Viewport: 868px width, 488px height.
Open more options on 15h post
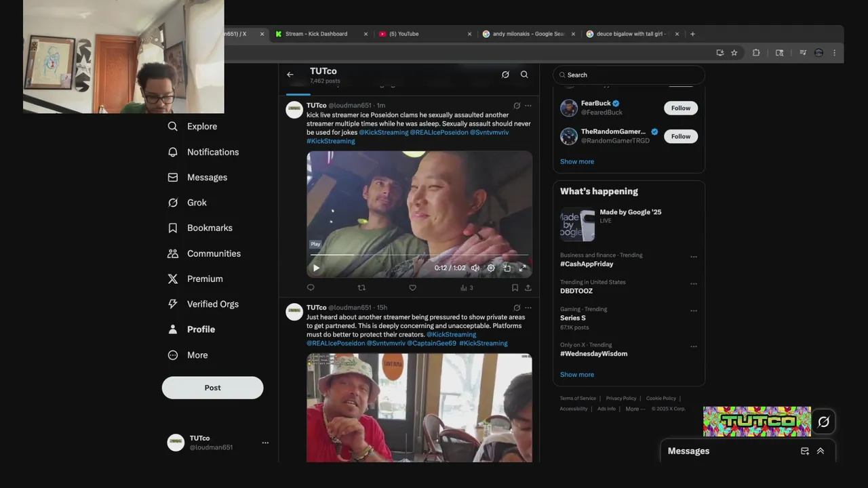[x=528, y=308]
